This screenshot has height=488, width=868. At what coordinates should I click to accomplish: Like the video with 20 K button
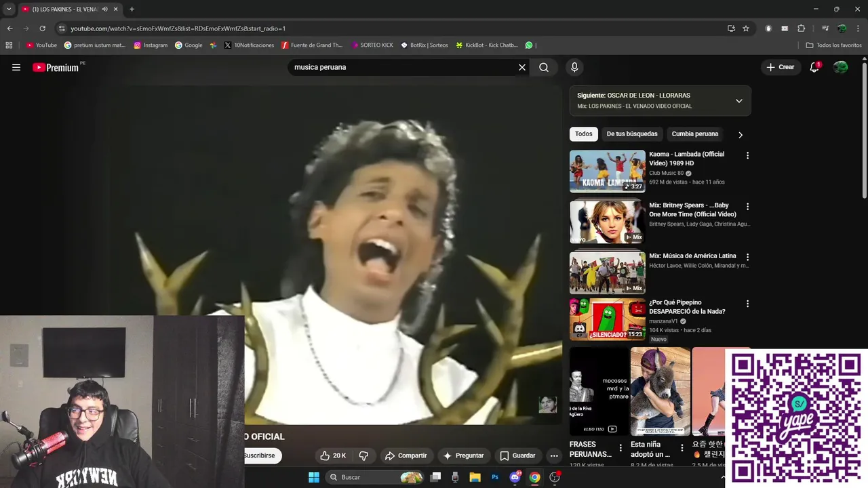point(334,455)
